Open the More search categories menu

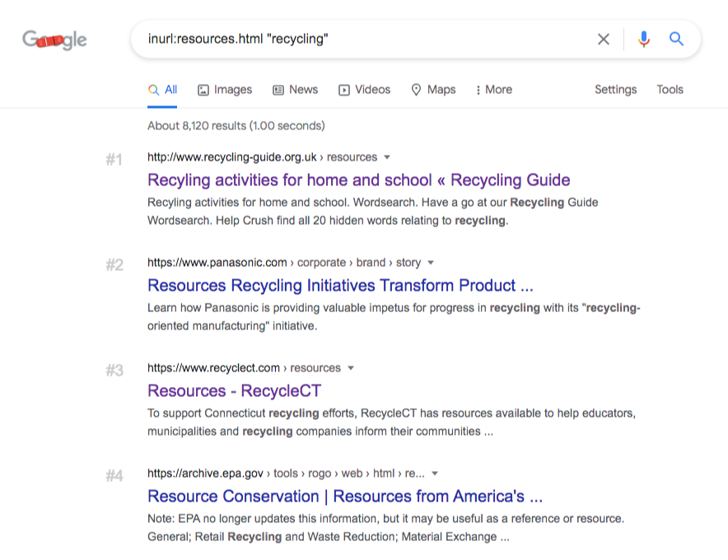point(494,90)
